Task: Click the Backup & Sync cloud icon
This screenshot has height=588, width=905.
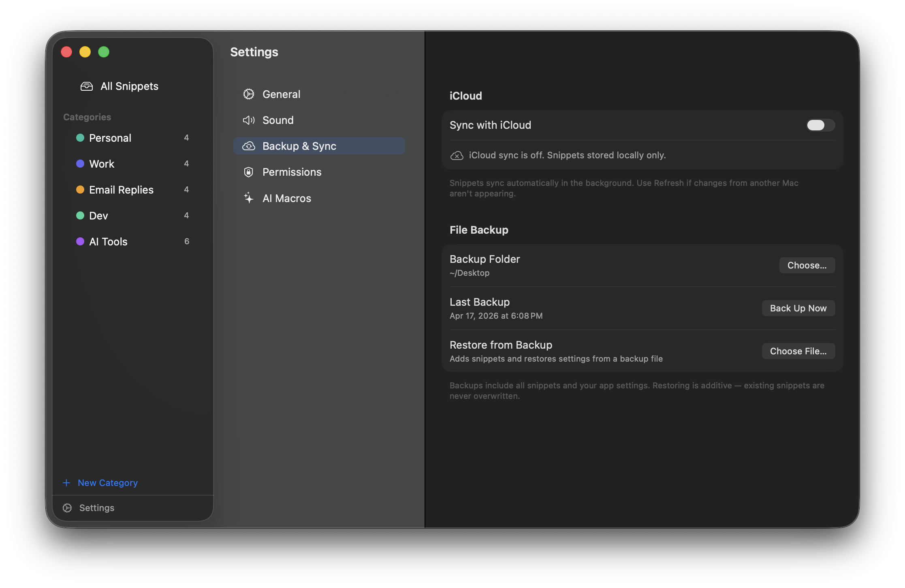Action: tap(248, 146)
